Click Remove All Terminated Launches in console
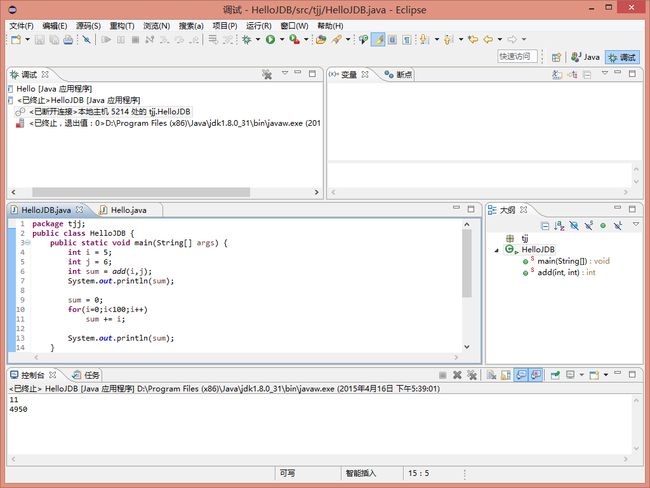The height and width of the screenshot is (488, 650). click(472, 375)
